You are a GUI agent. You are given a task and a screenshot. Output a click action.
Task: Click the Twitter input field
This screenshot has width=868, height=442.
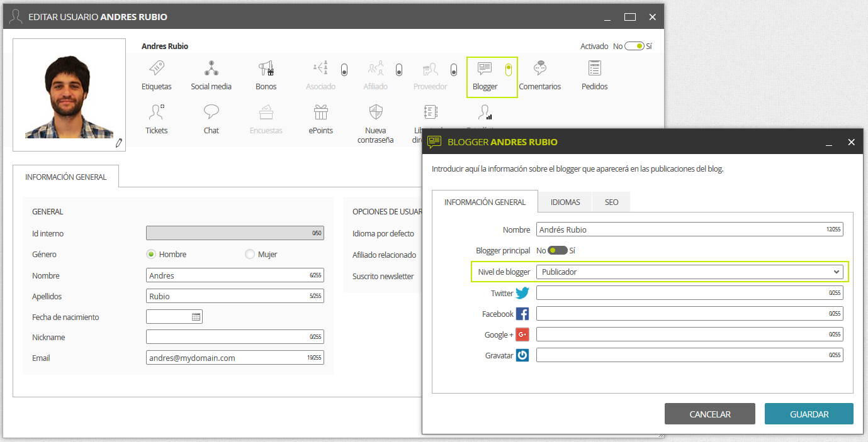690,293
